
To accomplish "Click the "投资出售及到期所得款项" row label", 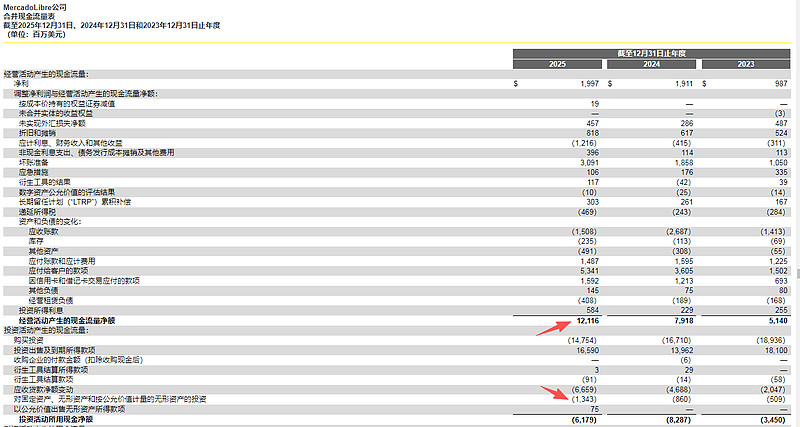I will pyautogui.click(x=55, y=350).
